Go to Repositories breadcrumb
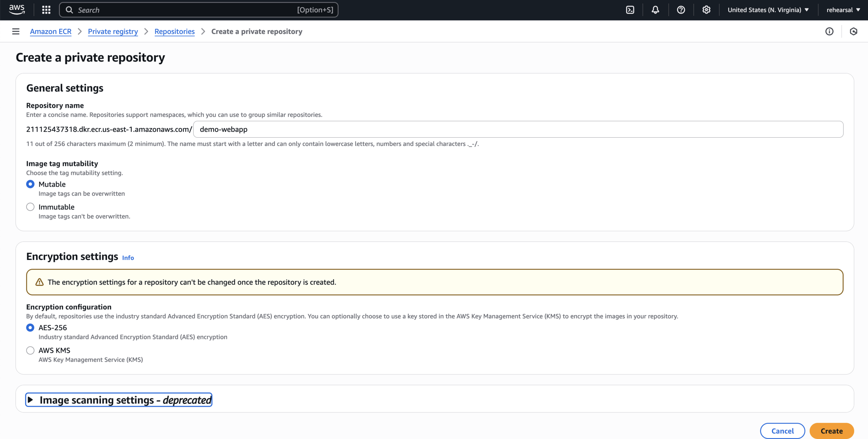 coord(174,31)
